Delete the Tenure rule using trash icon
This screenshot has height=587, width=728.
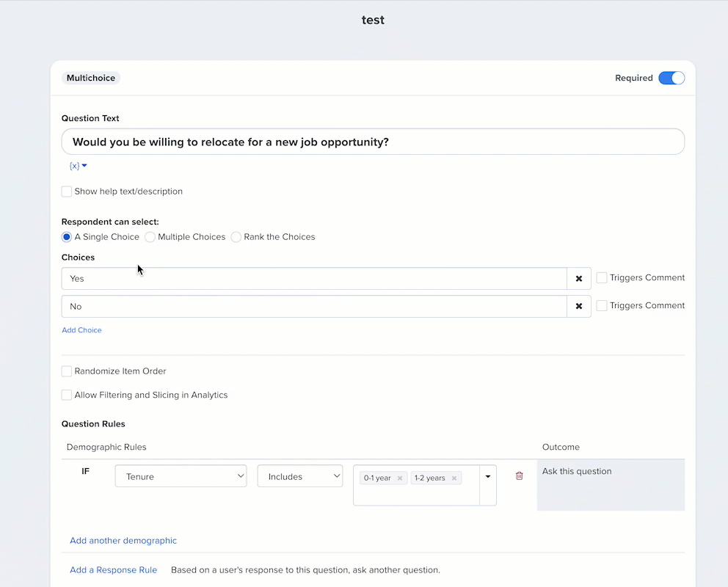click(x=520, y=476)
